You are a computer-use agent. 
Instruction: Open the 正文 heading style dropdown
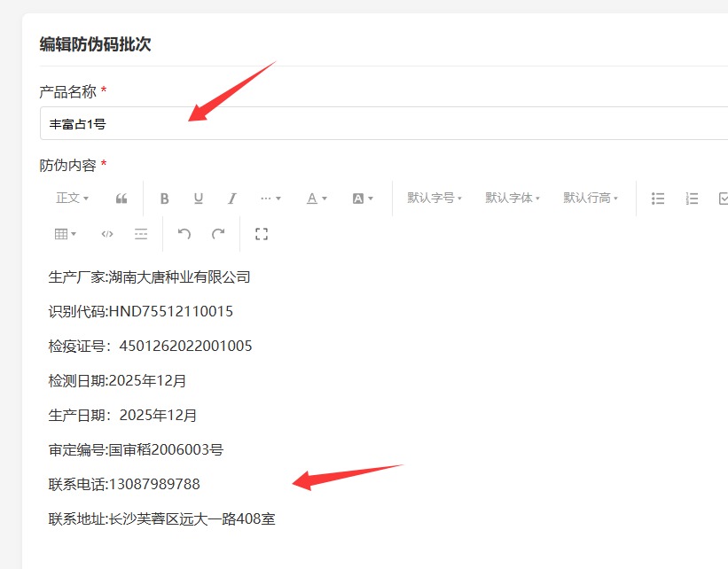point(73,199)
